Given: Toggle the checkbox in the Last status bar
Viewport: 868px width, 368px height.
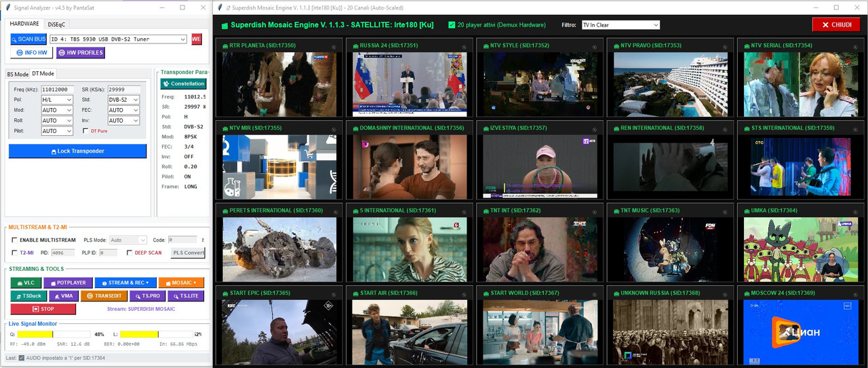Looking at the screenshot, I should coord(21,358).
